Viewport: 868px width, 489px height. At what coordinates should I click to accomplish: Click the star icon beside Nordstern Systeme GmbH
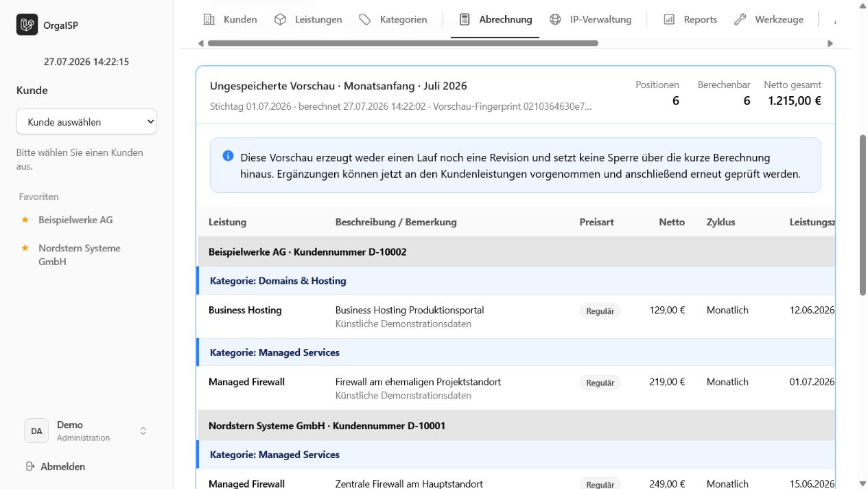tap(25, 248)
